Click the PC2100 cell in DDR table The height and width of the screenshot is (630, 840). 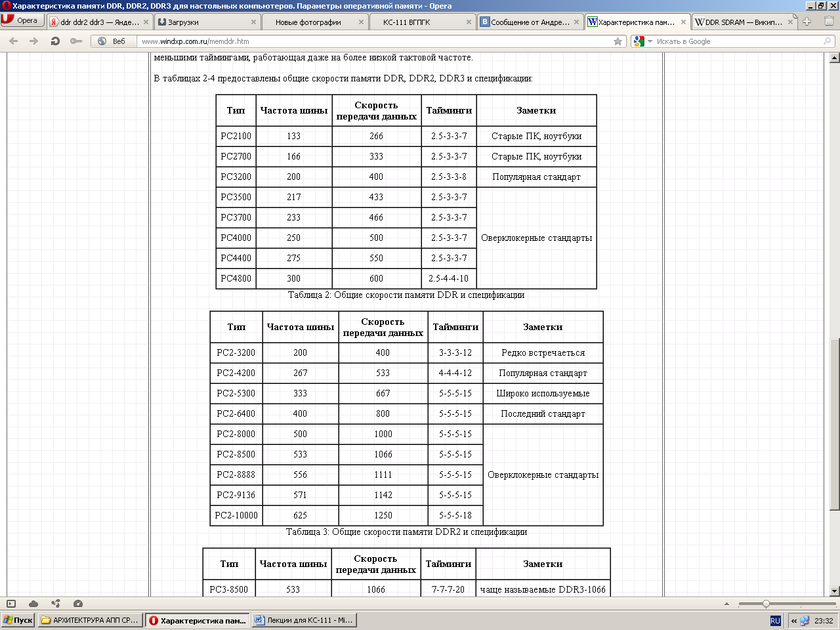[236, 136]
